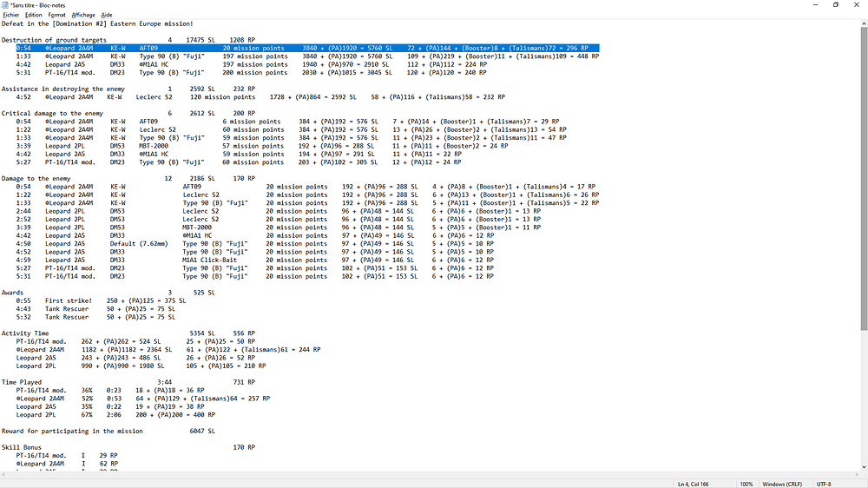The image size is (868, 488).
Task: Open the Fichier menu
Action: (10, 15)
